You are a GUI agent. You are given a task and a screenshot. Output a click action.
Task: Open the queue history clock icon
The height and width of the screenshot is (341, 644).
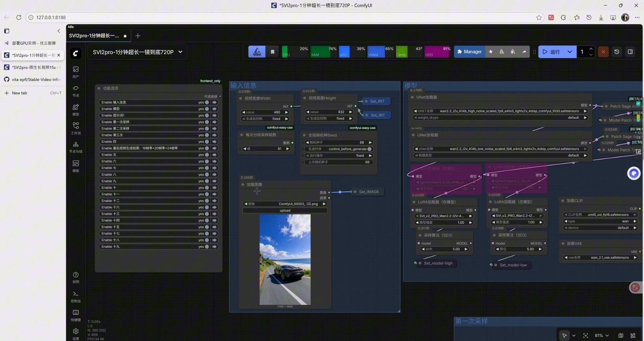[617, 52]
